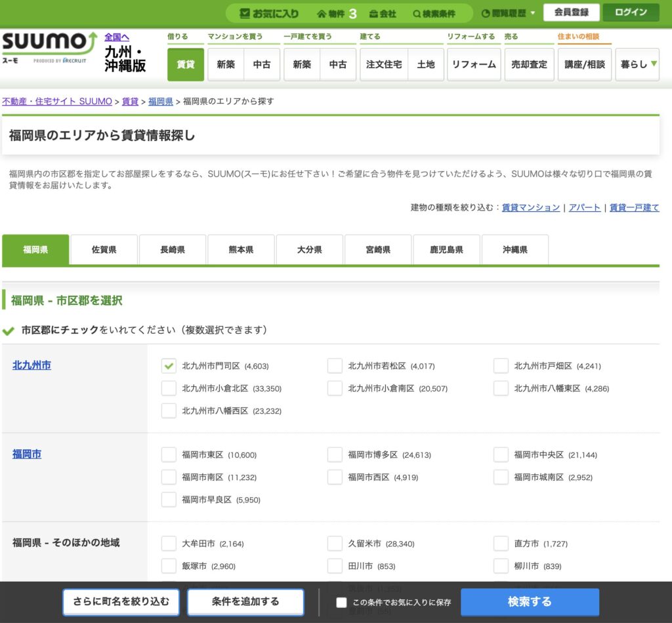The width and height of the screenshot is (672, 623).
Task: Uncheck the 北九州市門司区 checkbox
Action: click(x=169, y=365)
